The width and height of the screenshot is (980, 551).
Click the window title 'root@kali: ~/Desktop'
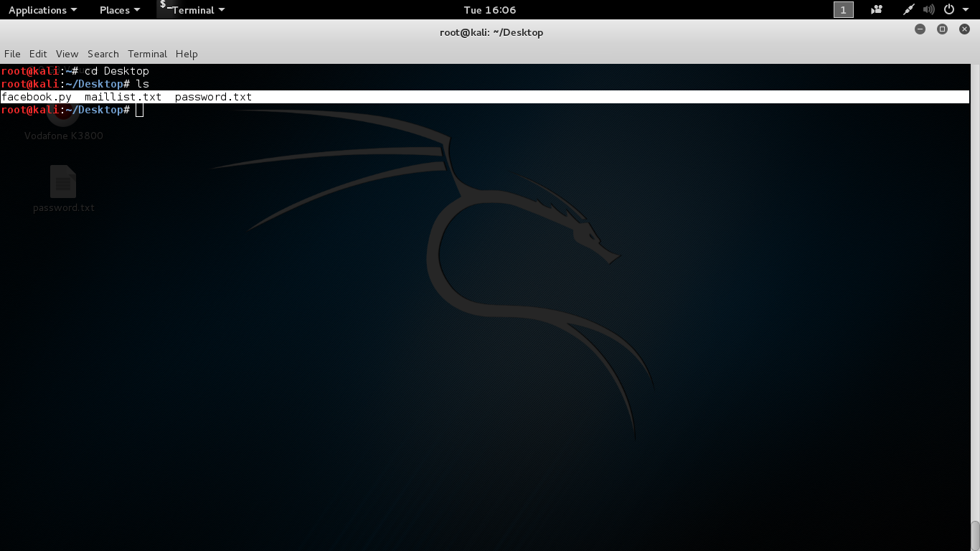491,32
